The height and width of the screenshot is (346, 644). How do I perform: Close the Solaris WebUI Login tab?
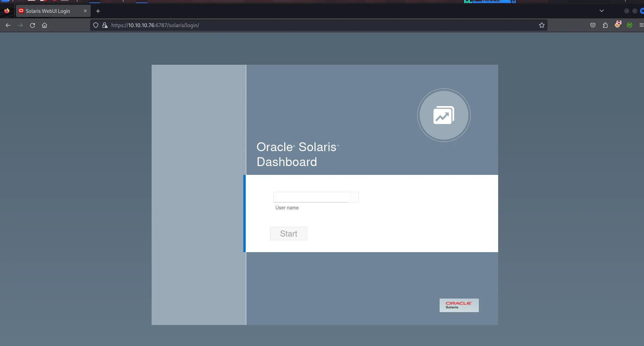[85, 11]
